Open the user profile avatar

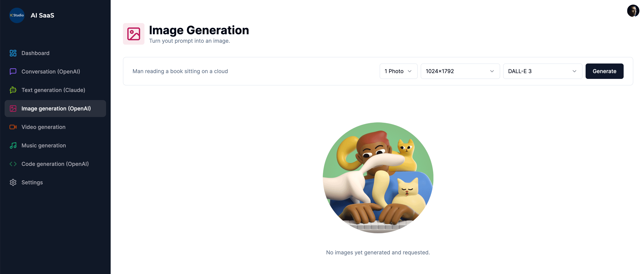[633, 11]
